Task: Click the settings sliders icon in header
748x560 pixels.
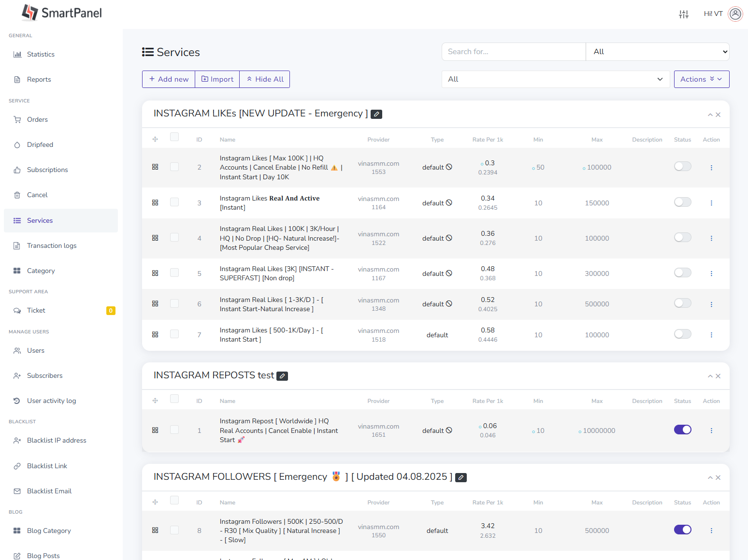Action: [683, 14]
